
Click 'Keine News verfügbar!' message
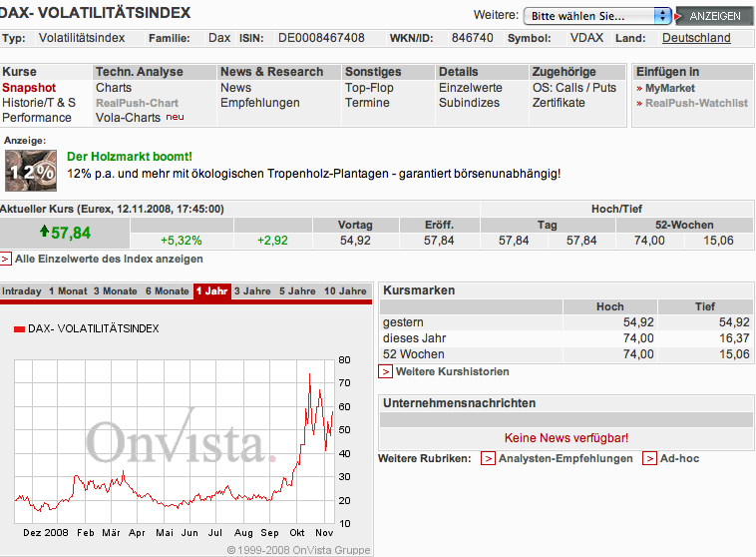coord(567,438)
